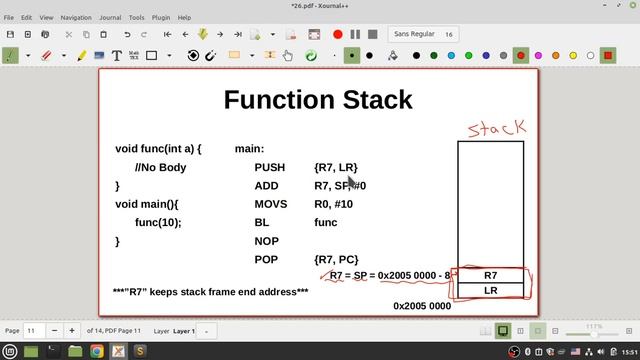Expand the Pen tool options arrow

point(28,56)
